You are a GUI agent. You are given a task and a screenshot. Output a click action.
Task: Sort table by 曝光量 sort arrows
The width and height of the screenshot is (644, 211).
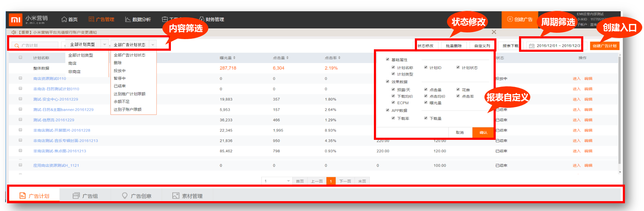tap(234, 58)
